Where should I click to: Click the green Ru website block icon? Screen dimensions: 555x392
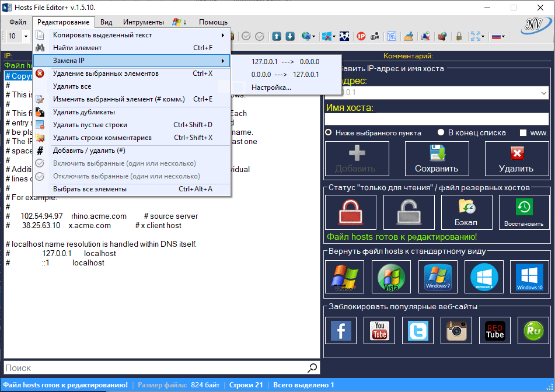(533, 330)
